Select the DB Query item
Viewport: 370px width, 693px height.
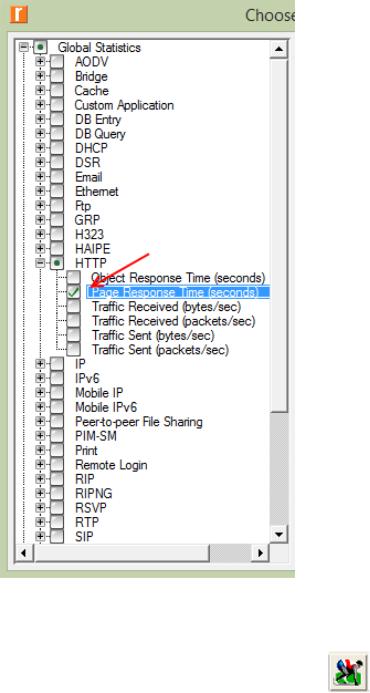tap(100, 134)
